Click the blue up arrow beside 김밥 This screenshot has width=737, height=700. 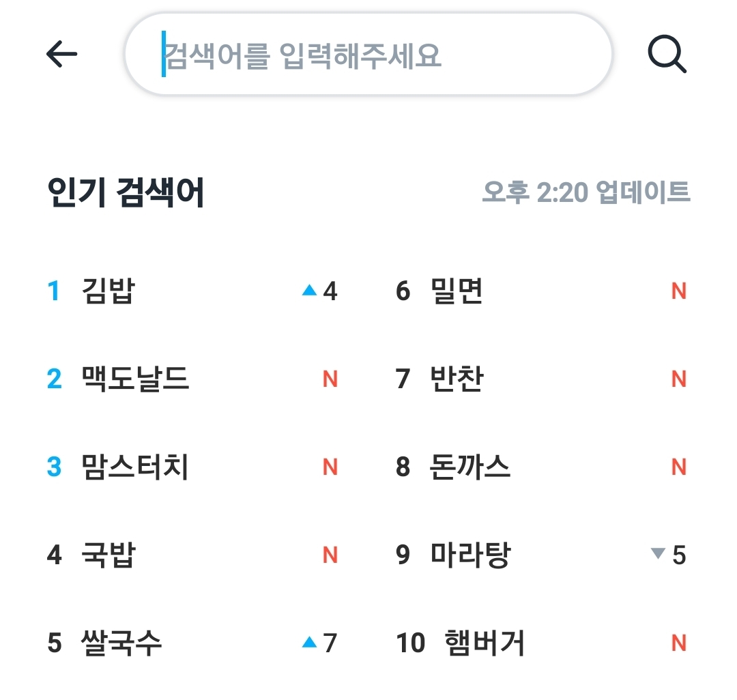[309, 291]
